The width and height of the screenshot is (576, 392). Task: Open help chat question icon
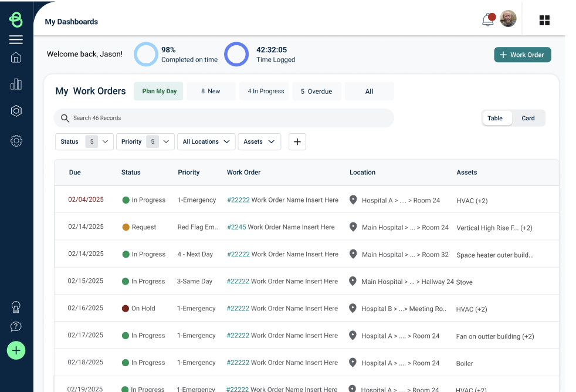[x=16, y=327]
